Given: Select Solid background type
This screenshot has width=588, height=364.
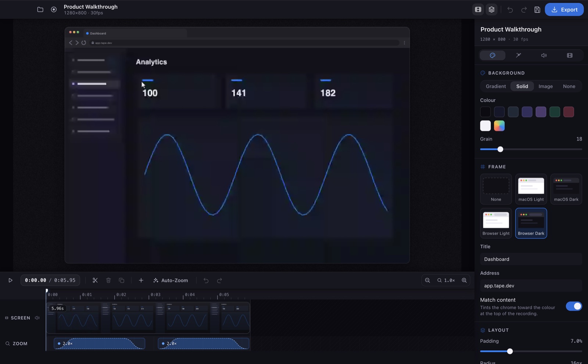Looking at the screenshot, I should [522, 86].
